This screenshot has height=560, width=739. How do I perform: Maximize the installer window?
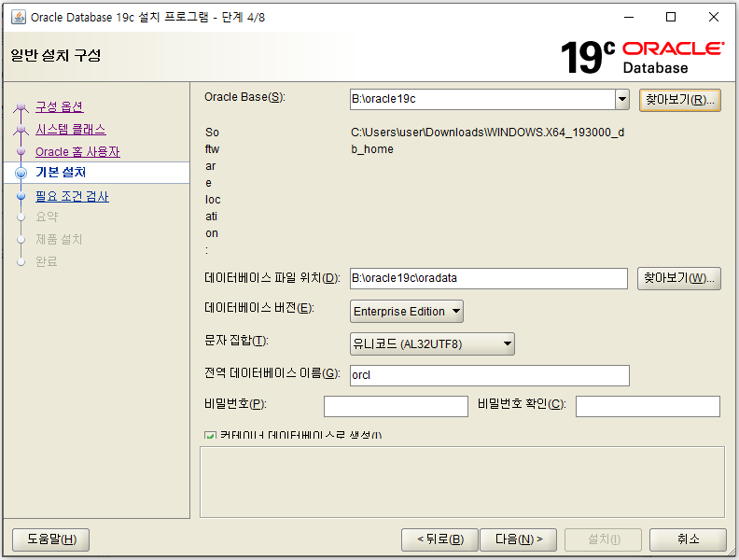tap(671, 17)
